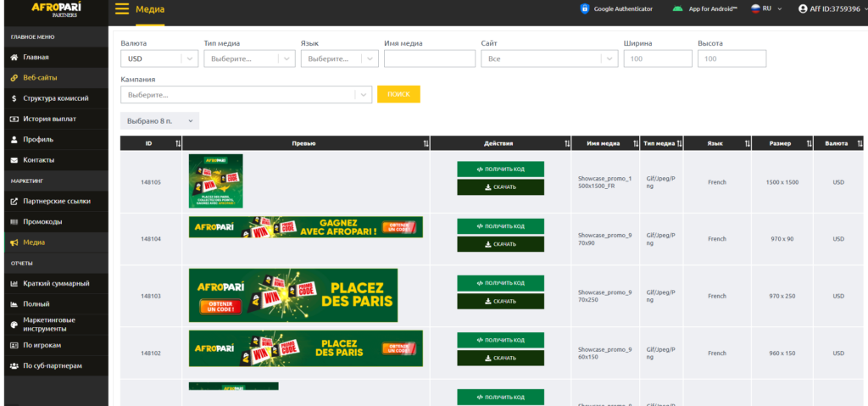The width and height of the screenshot is (868, 406).
Task: Click the yellow ПОИСК button
Action: click(x=398, y=94)
